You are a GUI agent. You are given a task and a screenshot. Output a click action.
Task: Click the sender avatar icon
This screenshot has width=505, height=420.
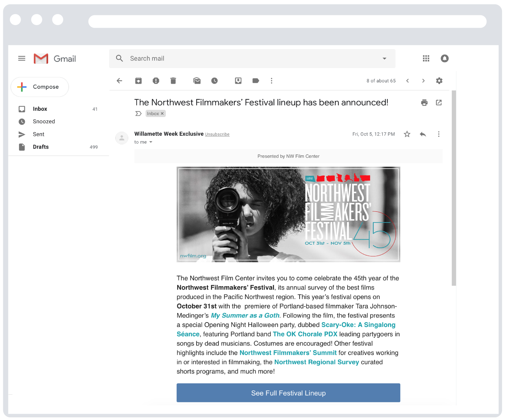[122, 138]
